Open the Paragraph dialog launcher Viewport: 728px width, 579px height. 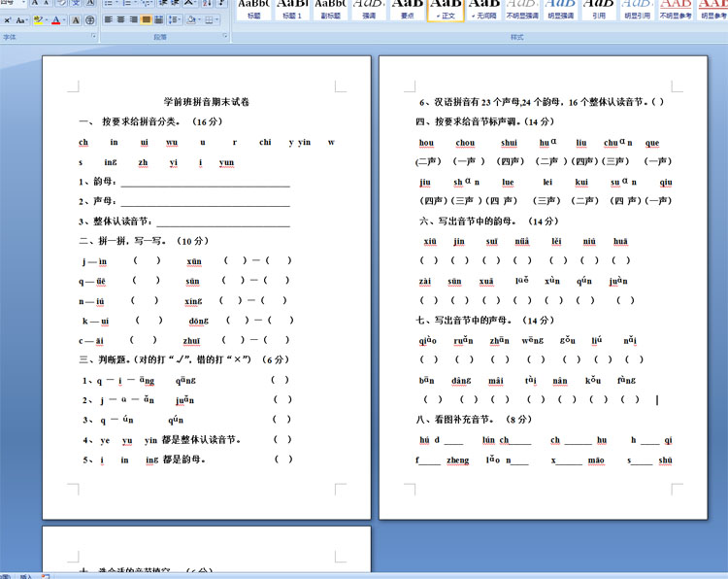pyautogui.click(x=225, y=36)
